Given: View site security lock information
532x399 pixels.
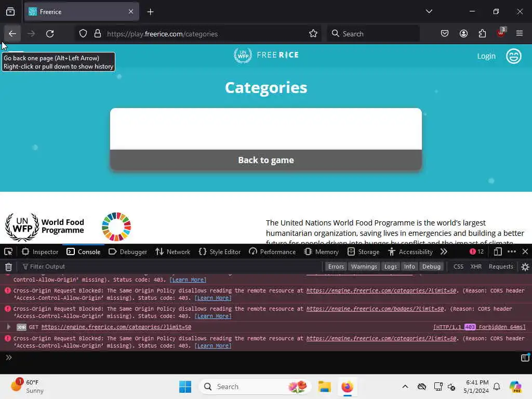Looking at the screenshot, I should pyautogui.click(x=98, y=34).
